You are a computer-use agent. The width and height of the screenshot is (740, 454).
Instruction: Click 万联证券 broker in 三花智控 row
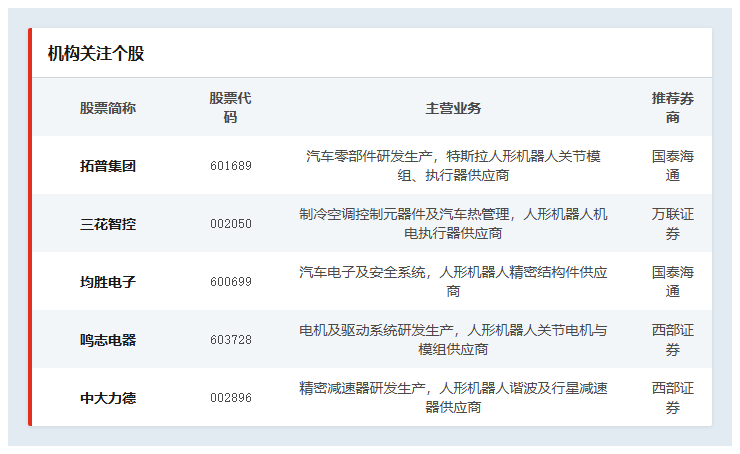[x=673, y=224]
